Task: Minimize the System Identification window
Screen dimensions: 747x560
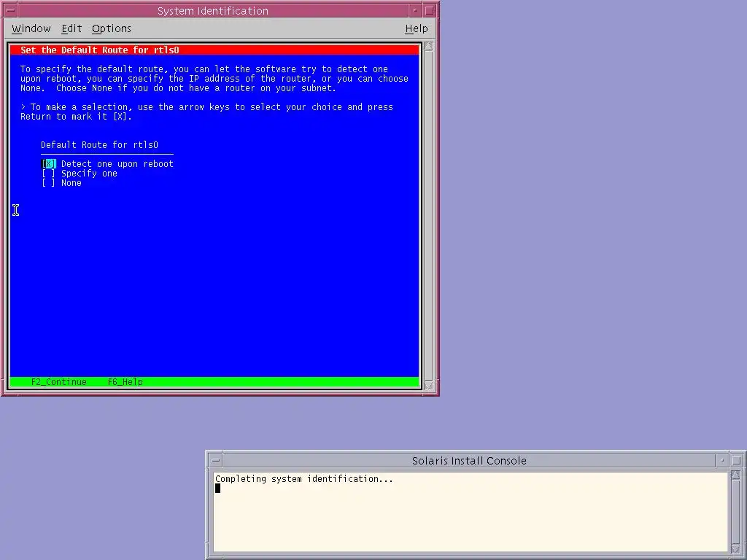Action: pyautogui.click(x=415, y=10)
